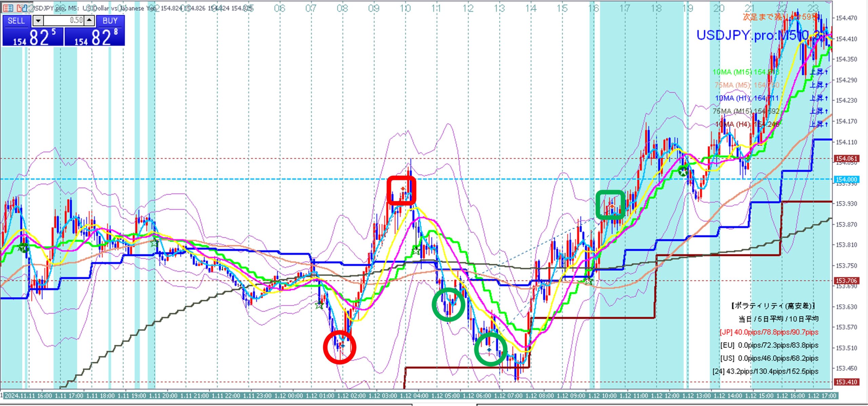Viewport: 868px width, 406px height.
Task: Select the cyan 154.000 price level label
Action: tap(846, 179)
